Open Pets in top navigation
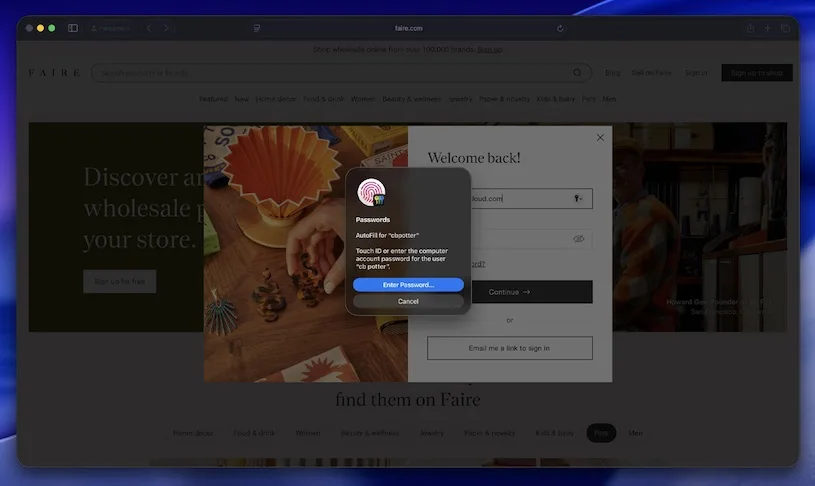This screenshot has height=486, width=815. [x=588, y=99]
